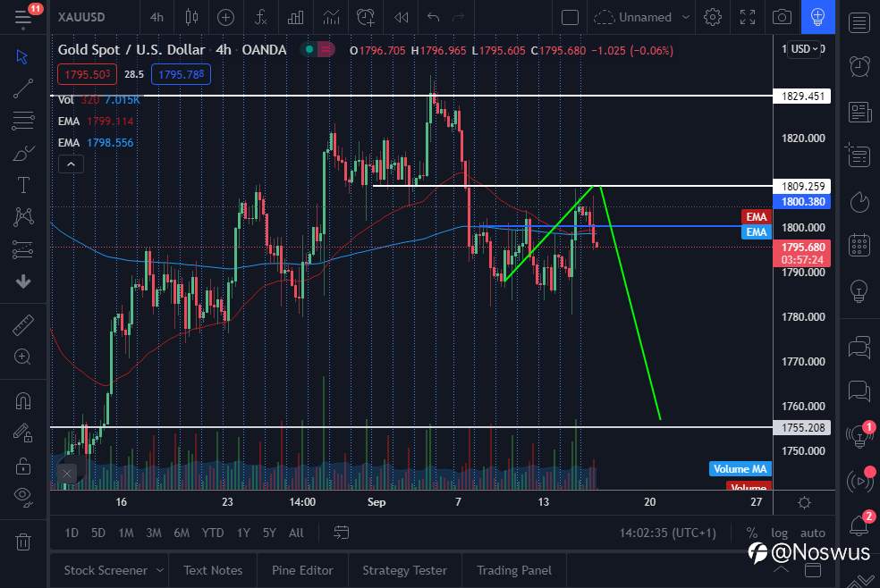Start bar replay mode

tap(401, 17)
